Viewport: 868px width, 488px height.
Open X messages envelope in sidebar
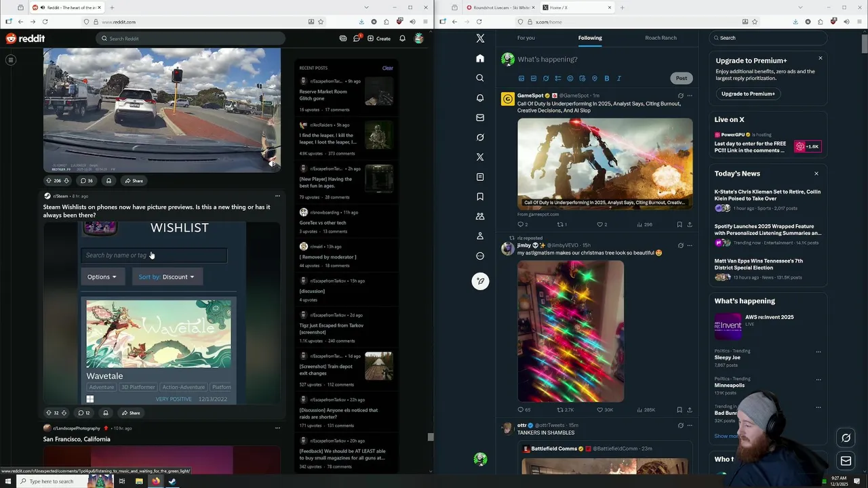pyautogui.click(x=480, y=117)
